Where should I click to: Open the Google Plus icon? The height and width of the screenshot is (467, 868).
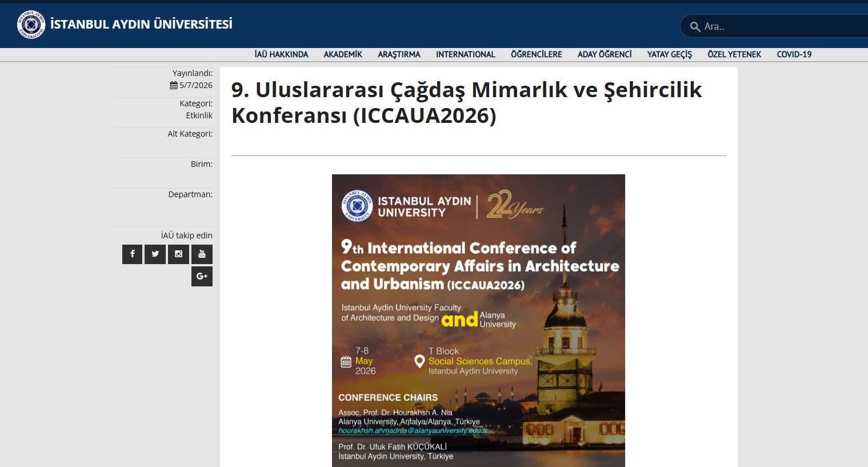[x=202, y=276]
